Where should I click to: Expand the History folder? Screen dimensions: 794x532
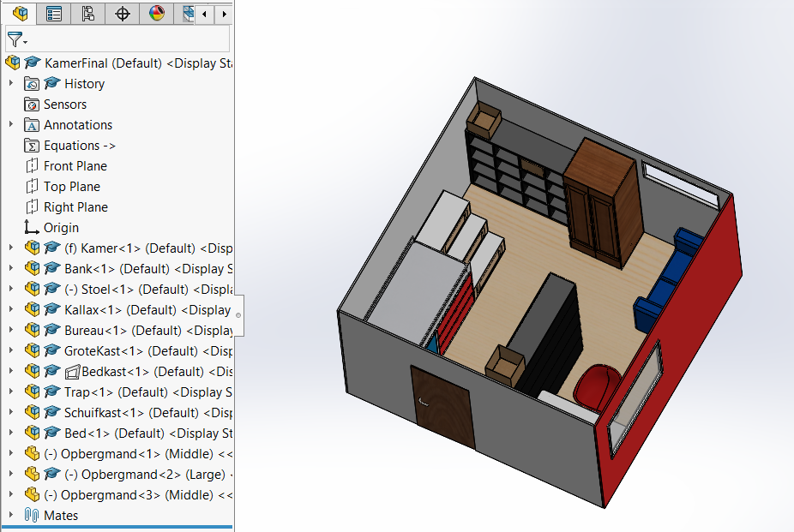11,83
